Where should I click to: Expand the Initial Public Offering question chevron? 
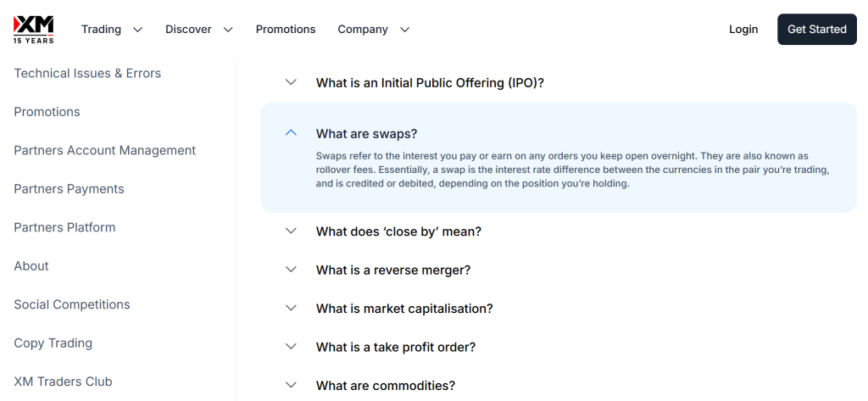(292, 83)
